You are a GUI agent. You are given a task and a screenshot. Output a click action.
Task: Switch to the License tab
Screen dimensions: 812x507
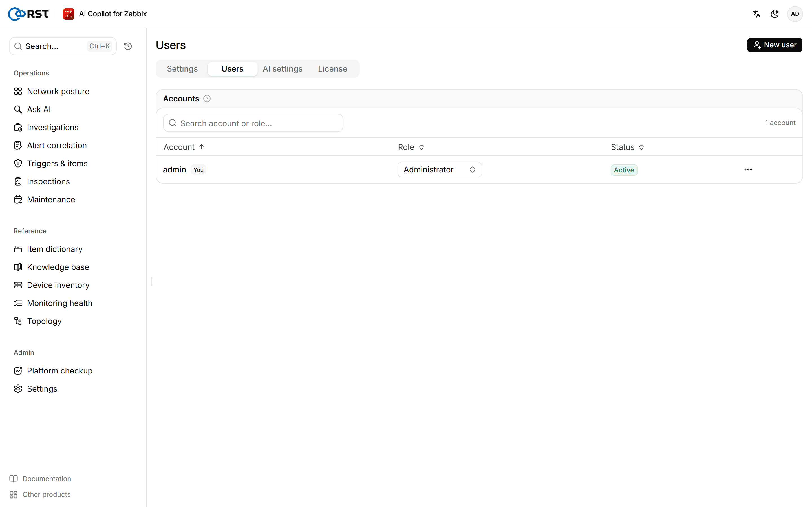pos(332,69)
